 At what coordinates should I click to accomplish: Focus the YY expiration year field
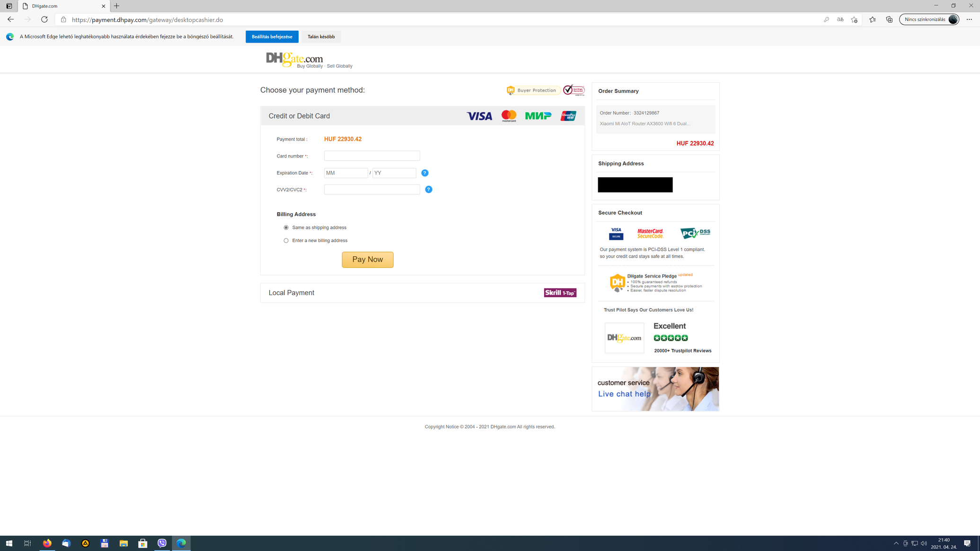coord(394,173)
